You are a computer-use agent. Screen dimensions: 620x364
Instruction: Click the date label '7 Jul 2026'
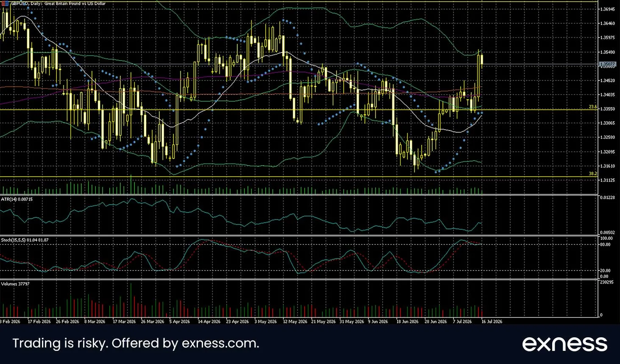click(462, 322)
